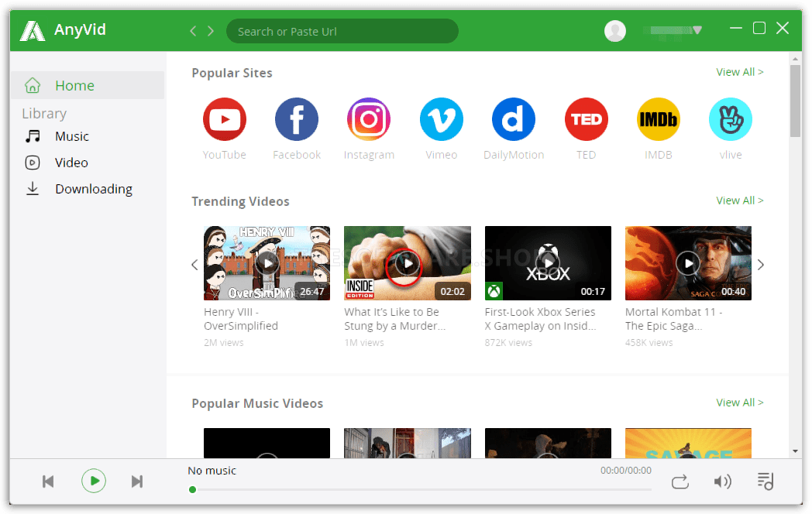Viewport: 812px width, 514px height.
Task: Click the music progress slider
Action: tap(421, 489)
